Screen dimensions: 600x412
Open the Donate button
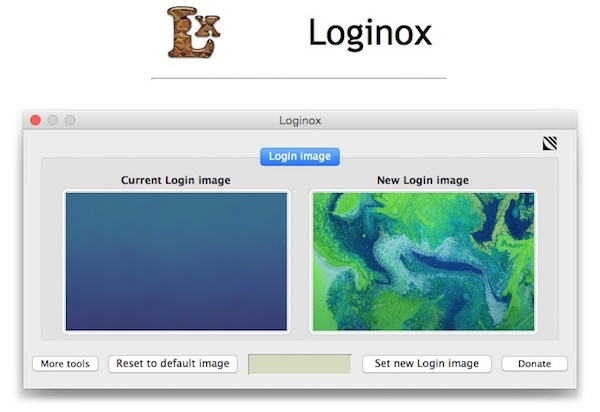pos(534,363)
